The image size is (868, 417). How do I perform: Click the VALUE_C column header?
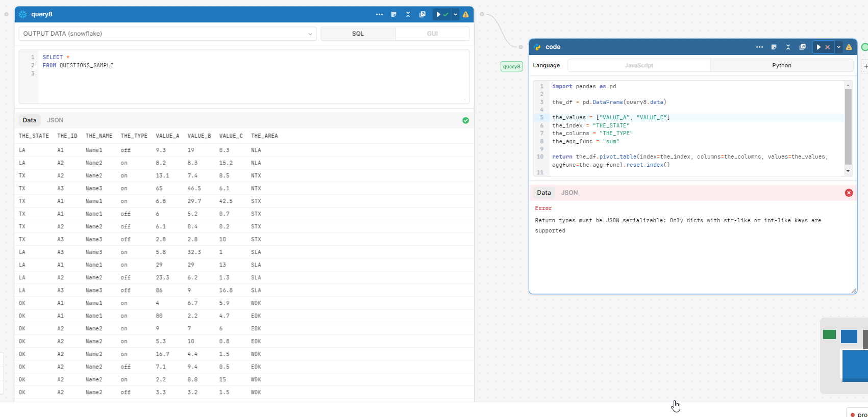click(231, 136)
